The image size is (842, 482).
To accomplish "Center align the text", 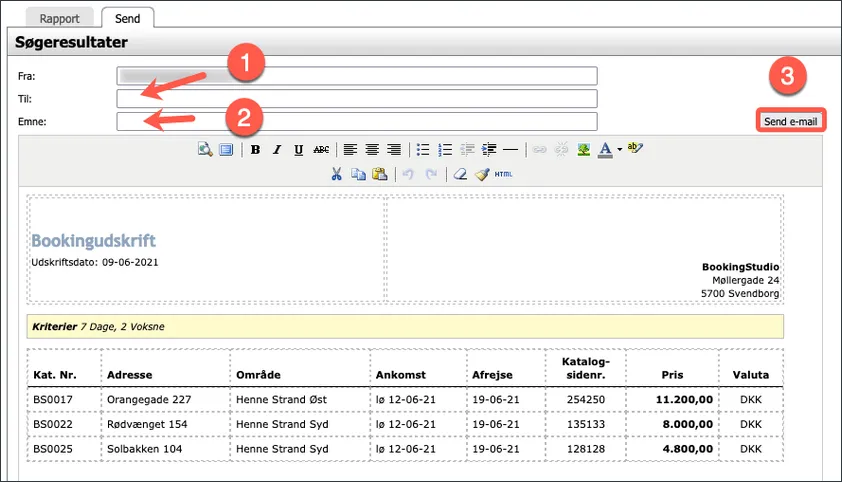I will [x=372, y=150].
